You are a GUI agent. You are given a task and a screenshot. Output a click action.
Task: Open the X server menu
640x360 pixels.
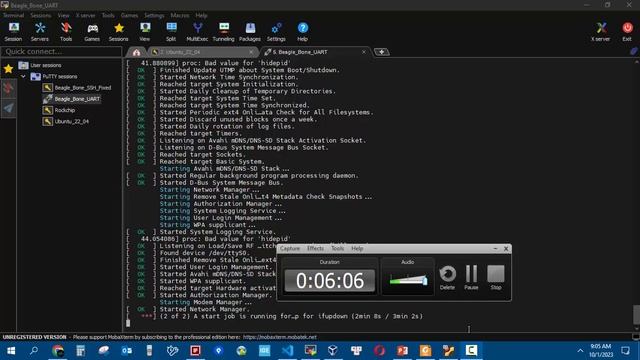coord(86,15)
